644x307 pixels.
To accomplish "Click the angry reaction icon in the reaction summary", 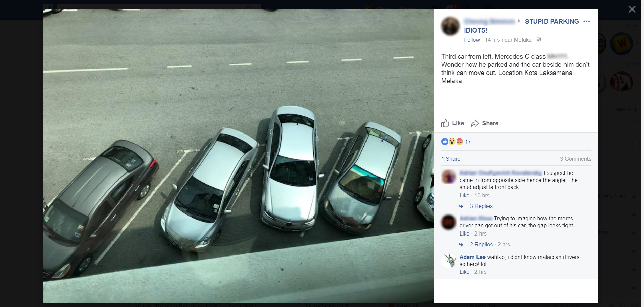I will [459, 142].
